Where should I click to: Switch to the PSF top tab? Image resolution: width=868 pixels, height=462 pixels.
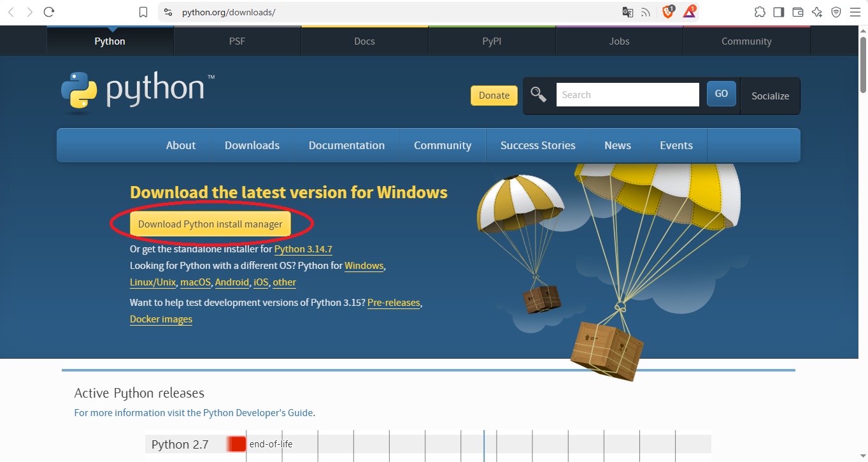pyautogui.click(x=237, y=41)
